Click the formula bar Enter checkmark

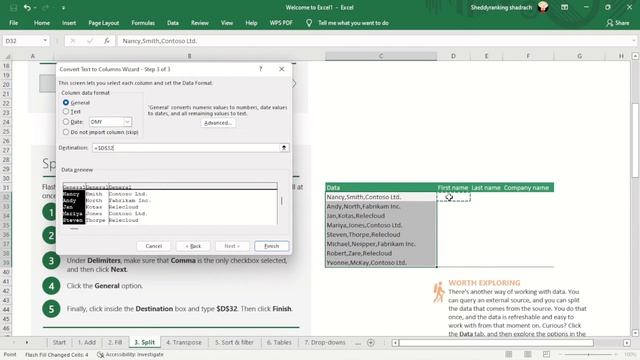pos(90,41)
